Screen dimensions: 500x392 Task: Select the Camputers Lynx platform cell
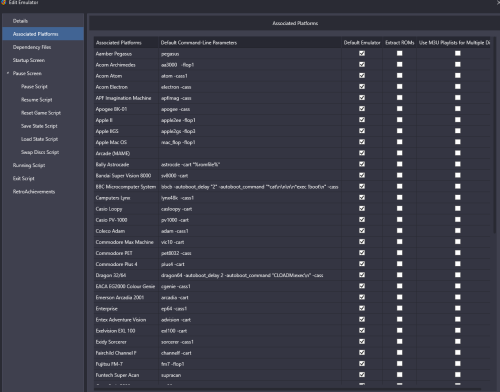[x=126, y=198]
